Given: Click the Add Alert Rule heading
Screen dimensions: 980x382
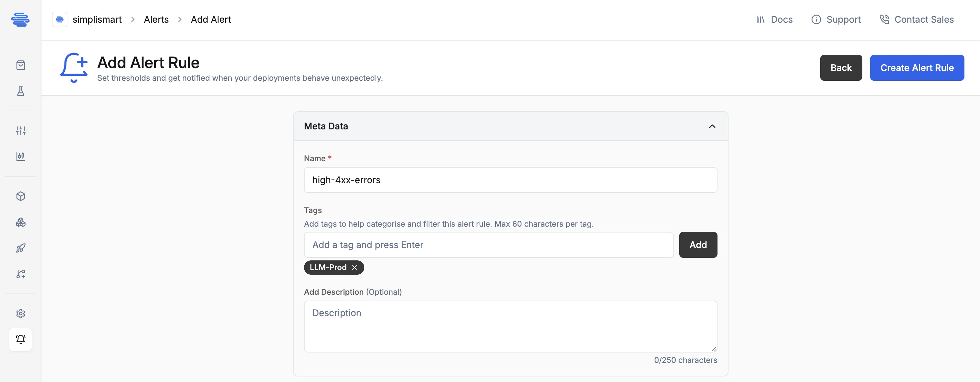Looking at the screenshot, I should click(x=148, y=63).
